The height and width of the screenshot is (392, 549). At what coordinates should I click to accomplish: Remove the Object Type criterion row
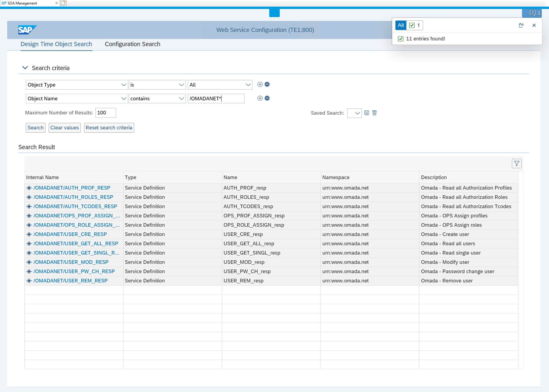tap(267, 84)
